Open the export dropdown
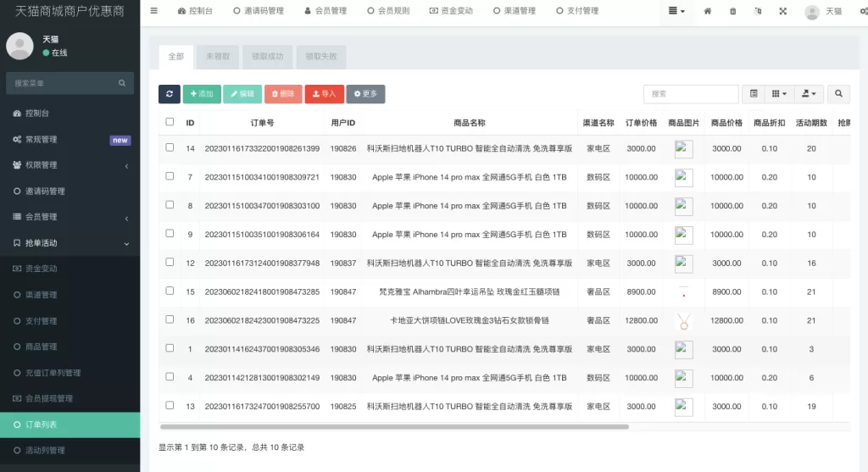 (809, 94)
